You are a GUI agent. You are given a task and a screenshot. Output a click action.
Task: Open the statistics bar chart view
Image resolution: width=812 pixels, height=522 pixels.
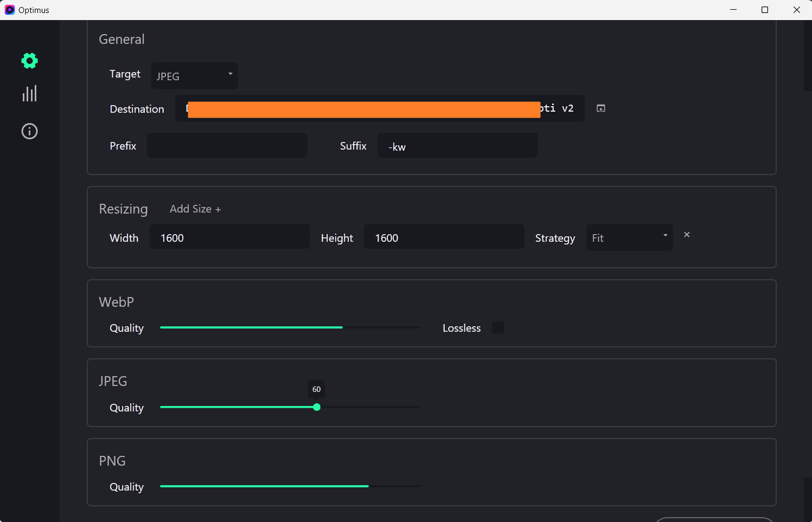(x=29, y=93)
